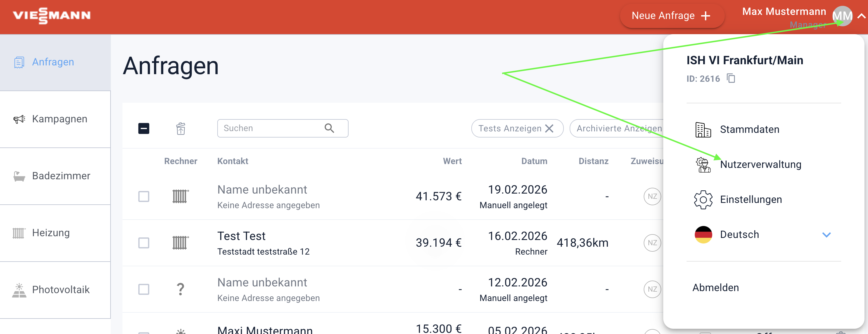868x334 pixels.
Task: Click the MM user avatar
Action: pyautogui.click(x=842, y=16)
